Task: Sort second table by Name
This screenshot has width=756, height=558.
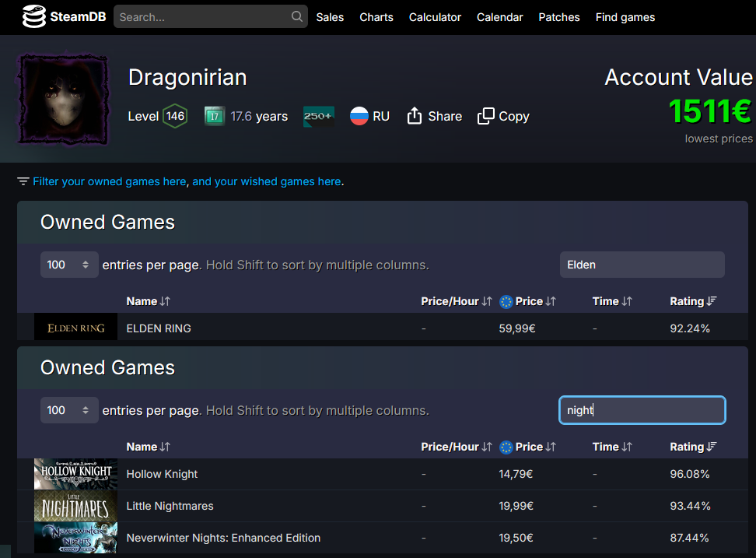Action: pyautogui.click(x=148, y=447)
